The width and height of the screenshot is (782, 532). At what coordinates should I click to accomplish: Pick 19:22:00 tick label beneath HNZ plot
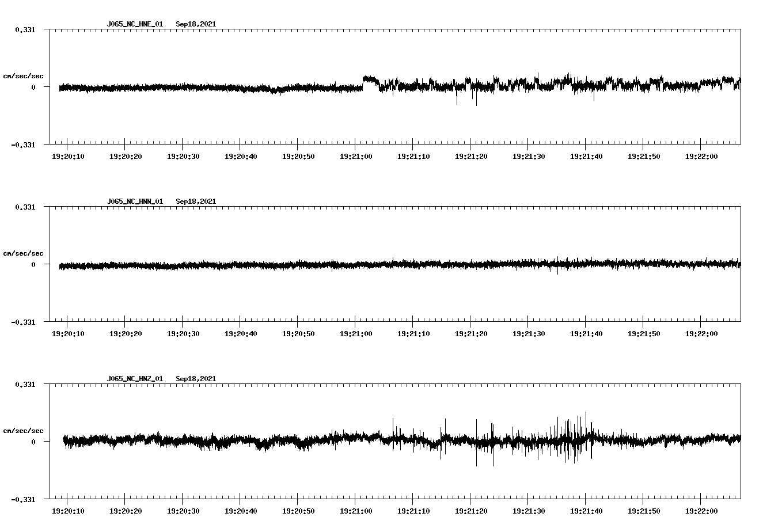tap(701, 511)
